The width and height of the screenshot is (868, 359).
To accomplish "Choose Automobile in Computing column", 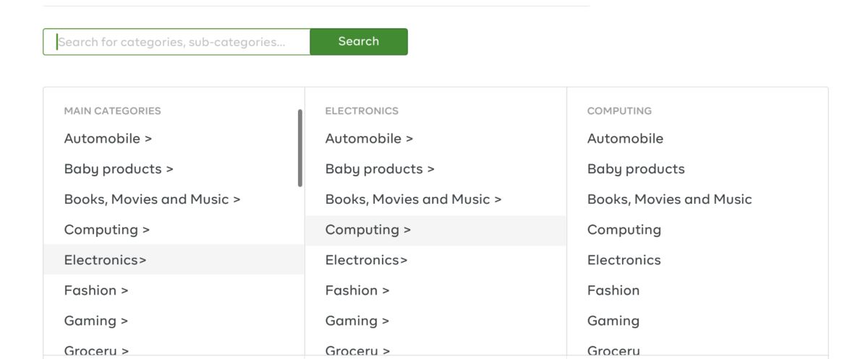I will click(x=625, y=139).
